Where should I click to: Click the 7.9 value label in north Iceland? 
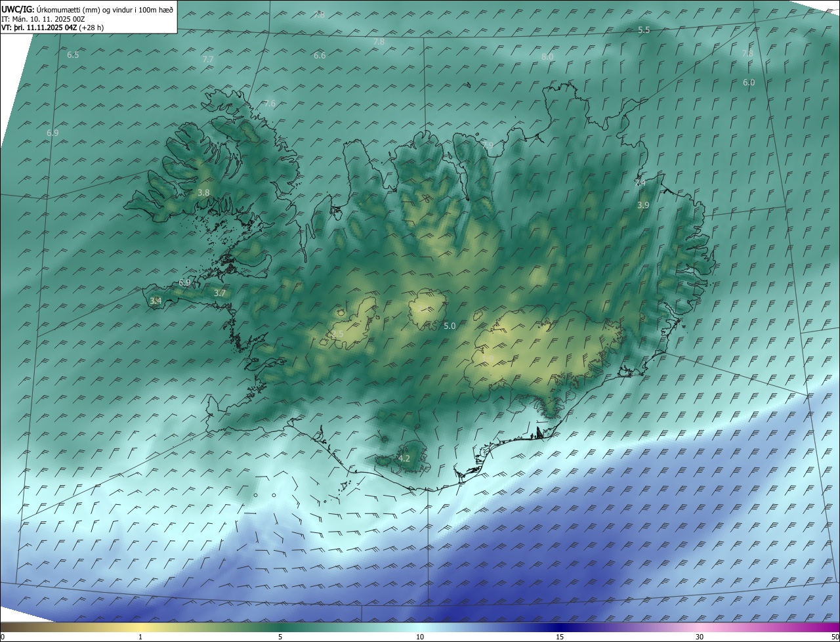(x=487, y=145)
